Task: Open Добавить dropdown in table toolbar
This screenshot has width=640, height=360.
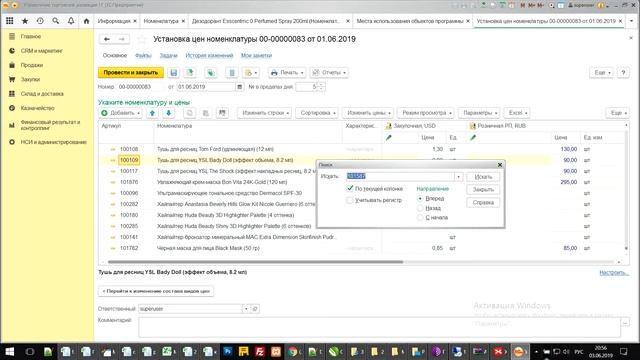Action: tap(120, 113)
